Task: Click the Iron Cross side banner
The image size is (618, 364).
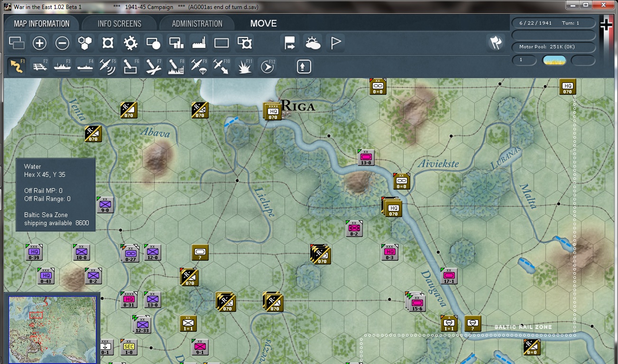Action: (606, 46)
